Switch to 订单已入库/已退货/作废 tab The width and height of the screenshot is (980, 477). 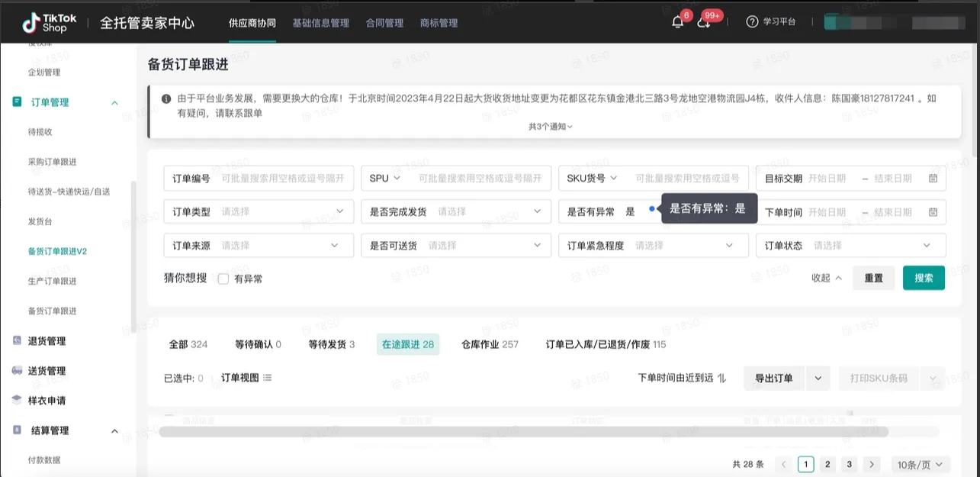coord(606,344)
